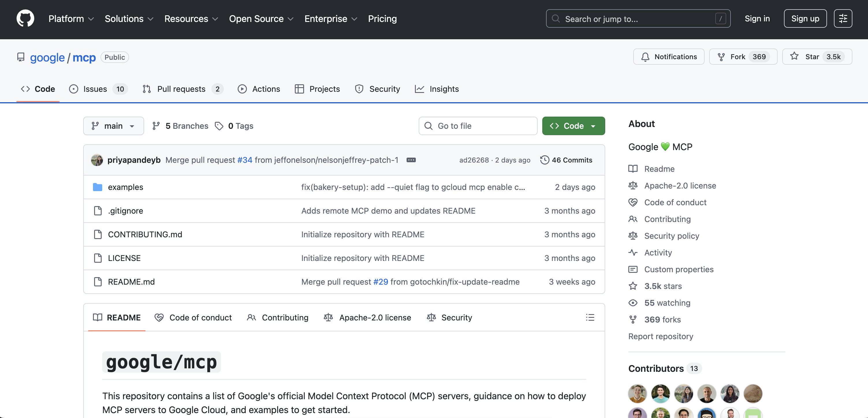
Task: Open the google owner link
Action: click(47, 57)
